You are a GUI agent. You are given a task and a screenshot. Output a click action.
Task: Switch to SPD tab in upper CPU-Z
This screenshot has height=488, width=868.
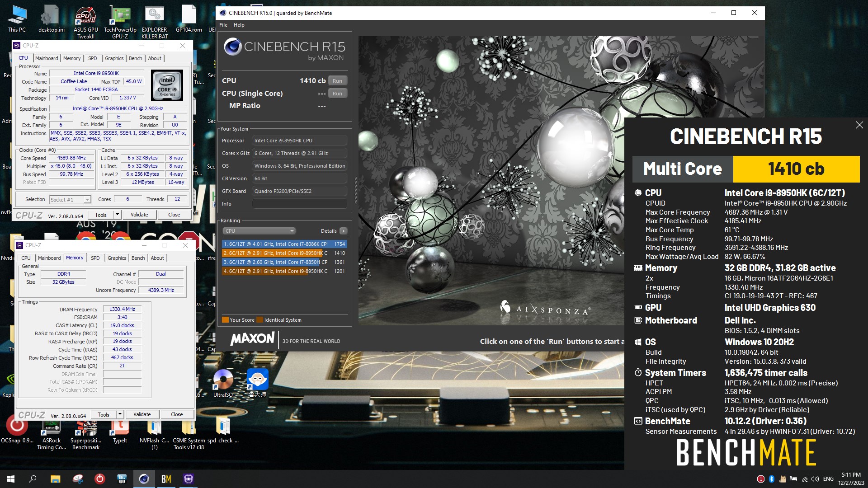(92, 58)
